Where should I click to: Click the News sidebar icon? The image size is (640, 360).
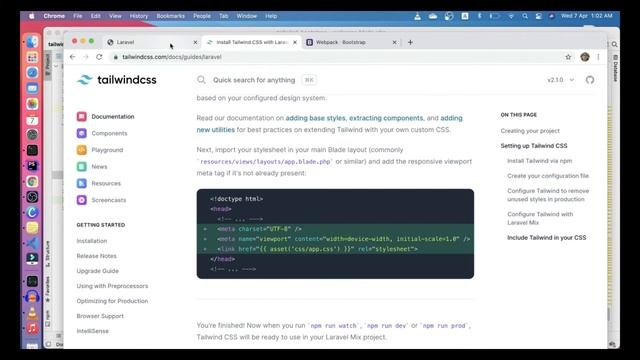click(x=82, y=167)
